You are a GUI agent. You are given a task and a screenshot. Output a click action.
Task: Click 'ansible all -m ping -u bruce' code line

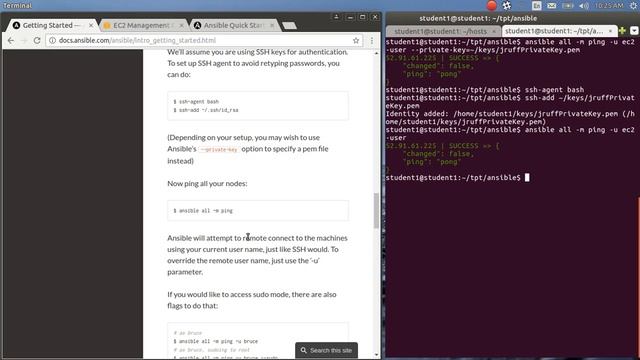216,341
